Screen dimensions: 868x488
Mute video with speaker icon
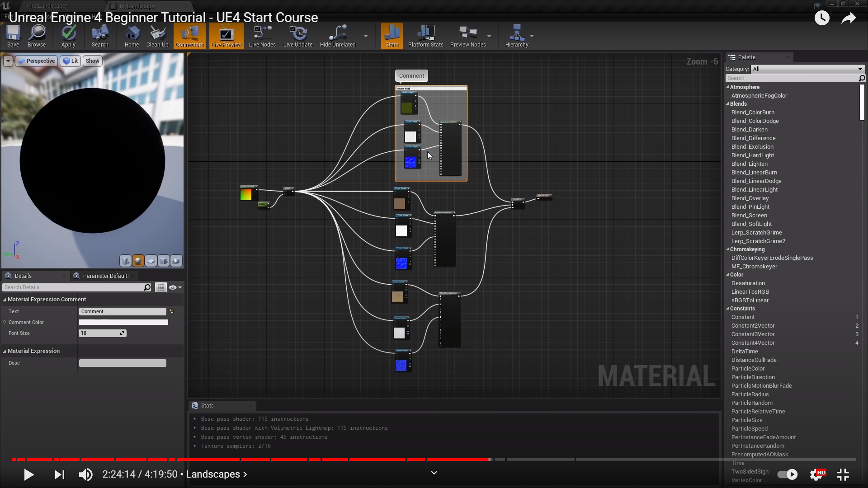click(x=85, y=474)
